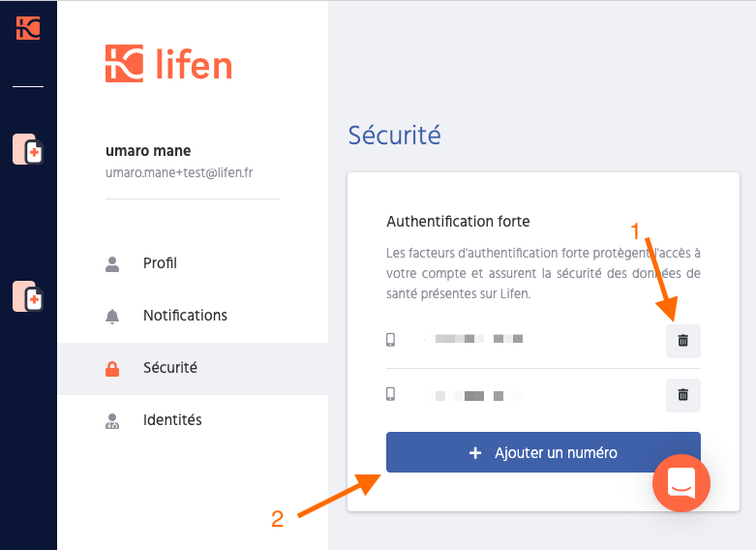Viewport: 756px width, 550px height.
Task: Click the first phone device icon
Action: [x=390, y=340]
